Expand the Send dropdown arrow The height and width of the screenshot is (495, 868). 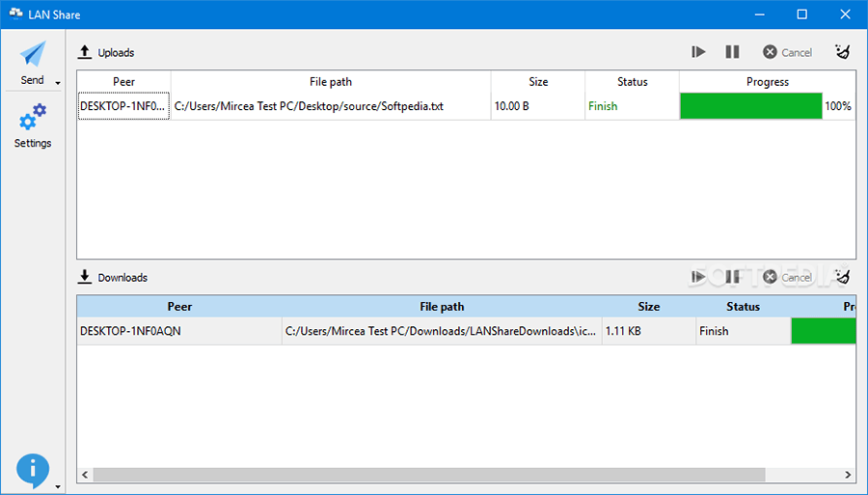pos(58,83)
